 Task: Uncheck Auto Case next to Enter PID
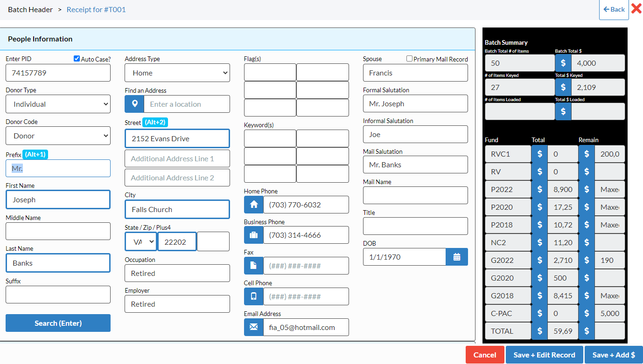point(76,58)
